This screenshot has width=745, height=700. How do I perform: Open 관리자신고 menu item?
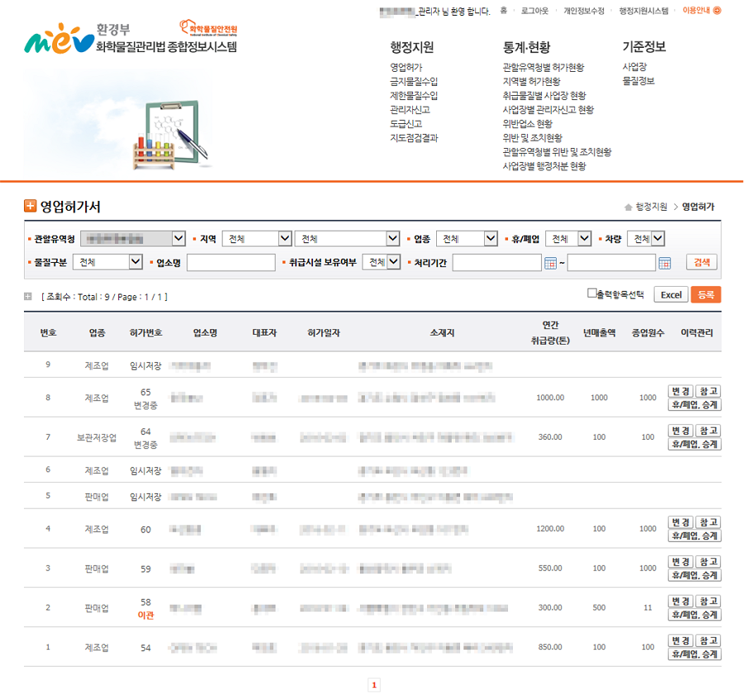[410, 110]
